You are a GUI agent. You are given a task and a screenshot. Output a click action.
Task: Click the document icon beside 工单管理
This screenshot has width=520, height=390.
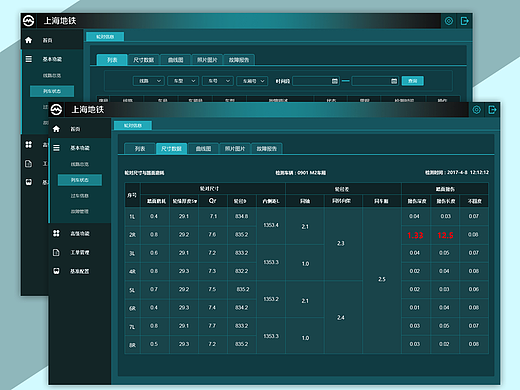[56, 252]
